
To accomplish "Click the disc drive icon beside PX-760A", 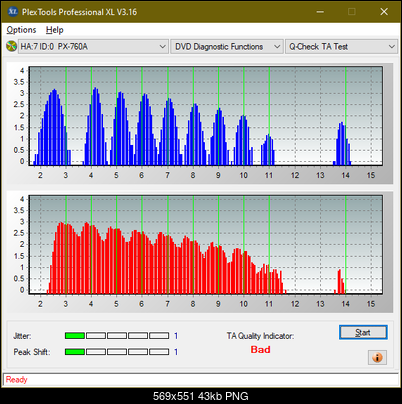I will (11, 46).
